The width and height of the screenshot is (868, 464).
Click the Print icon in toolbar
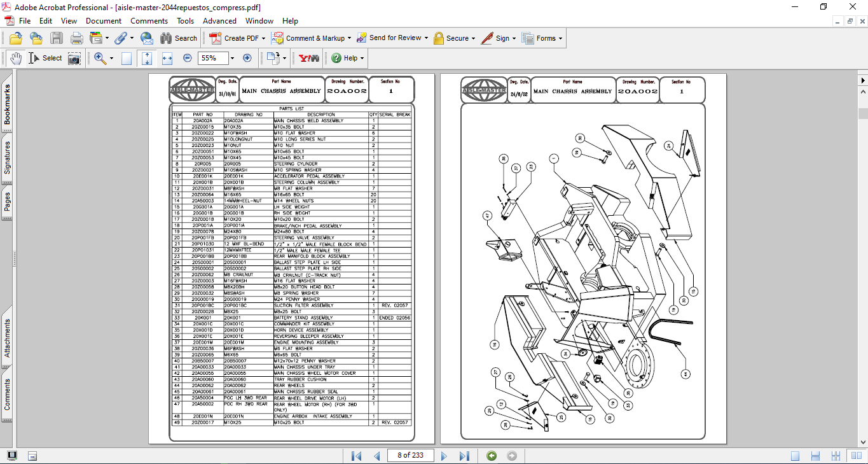coord(77,38)
